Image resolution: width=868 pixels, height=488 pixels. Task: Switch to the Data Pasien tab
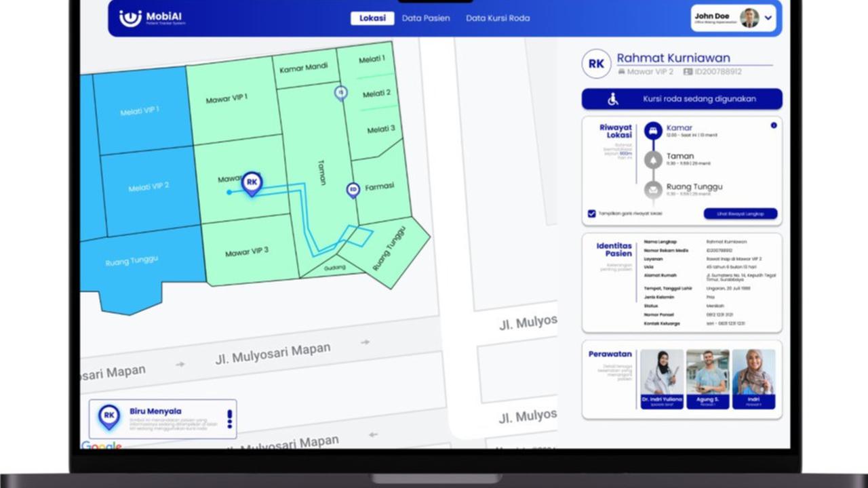[x=426, y=18]
